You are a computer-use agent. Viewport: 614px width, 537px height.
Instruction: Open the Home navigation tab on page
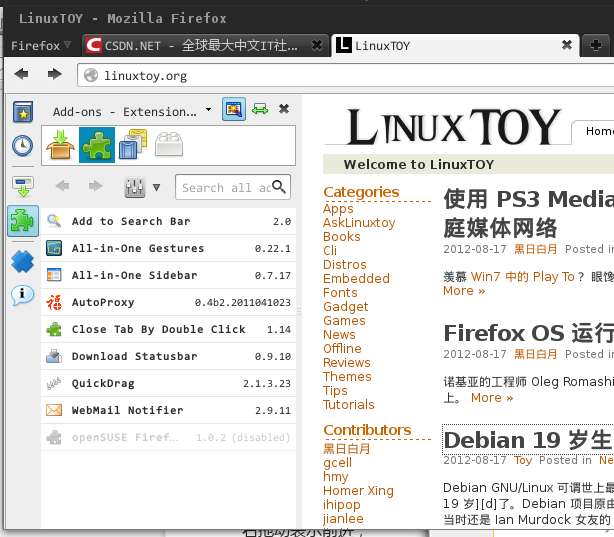pos(599,131)
